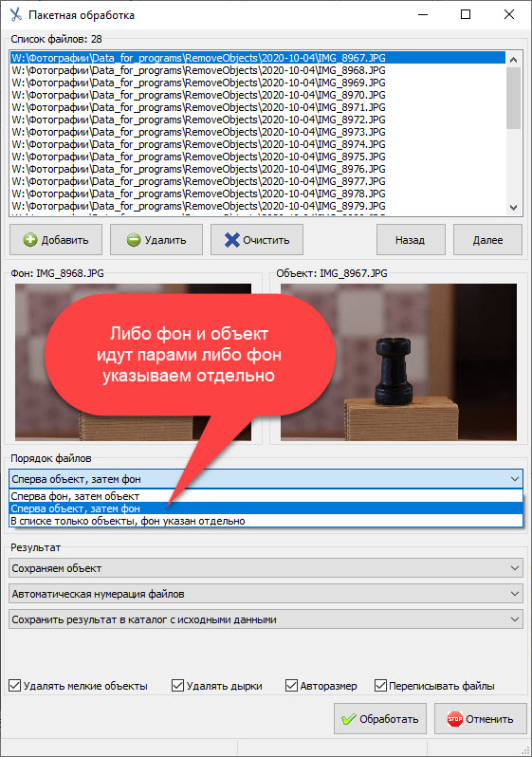Toggle Удалять мелкие объекты checkbox
532x757 pixels.
[15, 686]
